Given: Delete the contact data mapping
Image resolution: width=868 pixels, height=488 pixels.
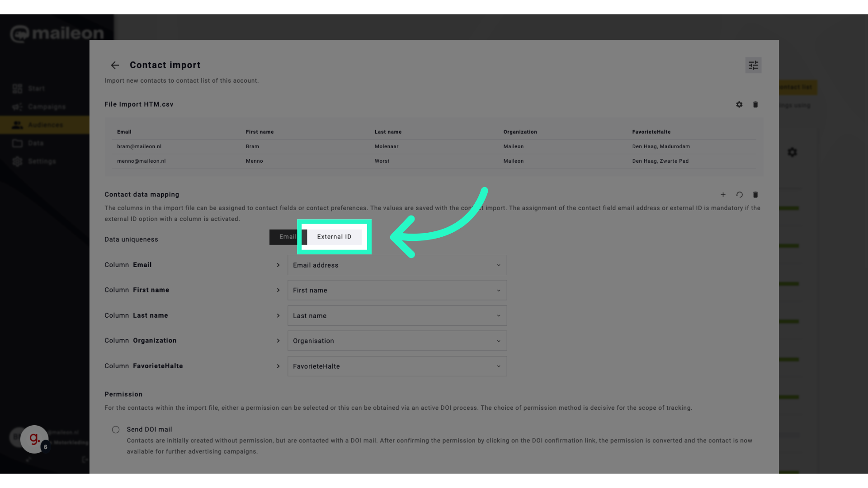Looking at the screenshot, I should (x=755, y=195).
